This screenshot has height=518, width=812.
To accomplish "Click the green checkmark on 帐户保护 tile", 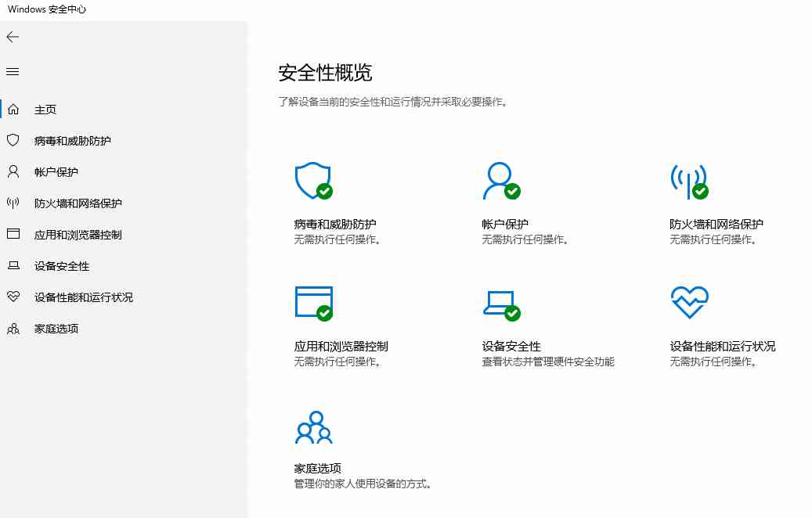I will click(x=512, y=190).
